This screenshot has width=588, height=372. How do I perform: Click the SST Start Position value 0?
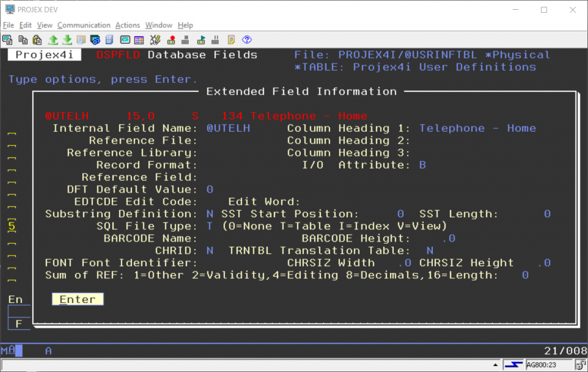[400, 214]
